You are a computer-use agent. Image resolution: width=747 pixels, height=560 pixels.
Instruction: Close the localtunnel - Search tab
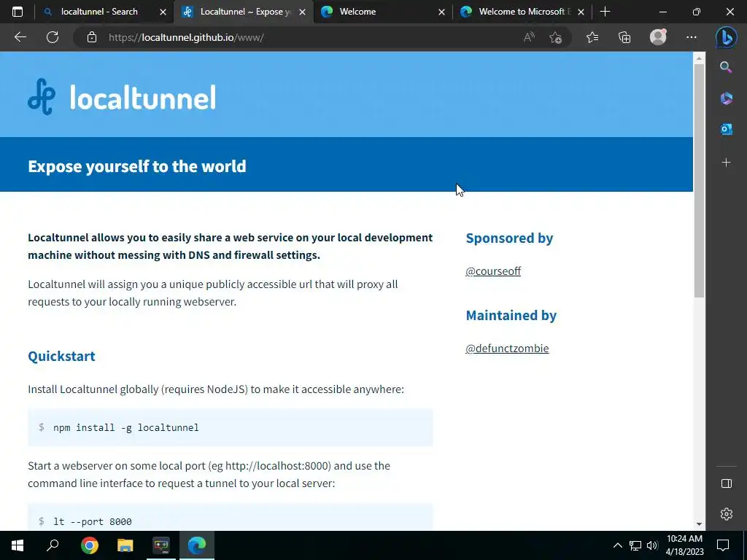[163, 12]
